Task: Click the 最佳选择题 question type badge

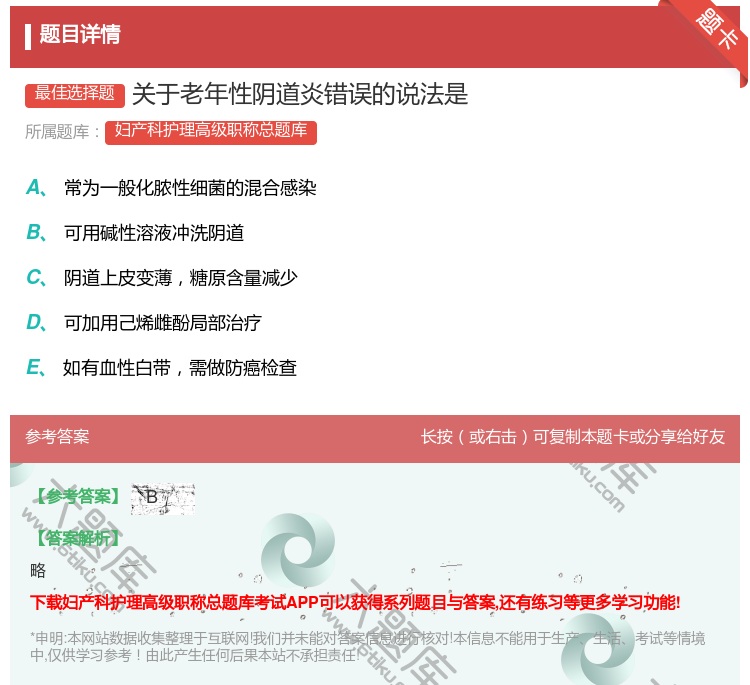Action: [75, 94]
